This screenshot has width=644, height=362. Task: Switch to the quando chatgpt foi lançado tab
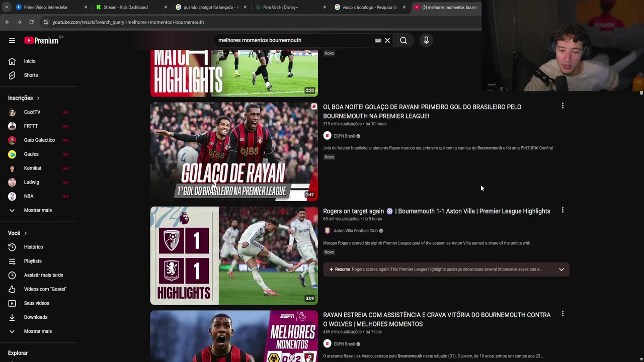[210, 7]
